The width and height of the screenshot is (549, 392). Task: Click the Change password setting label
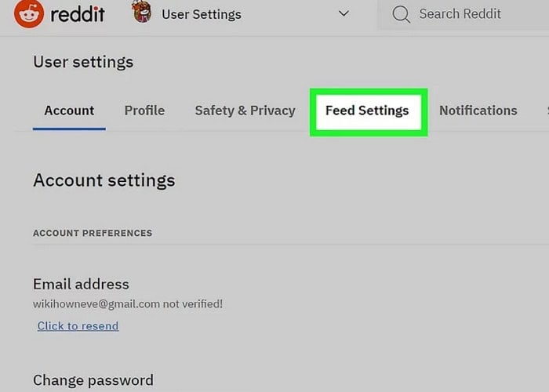coord(93,380)
